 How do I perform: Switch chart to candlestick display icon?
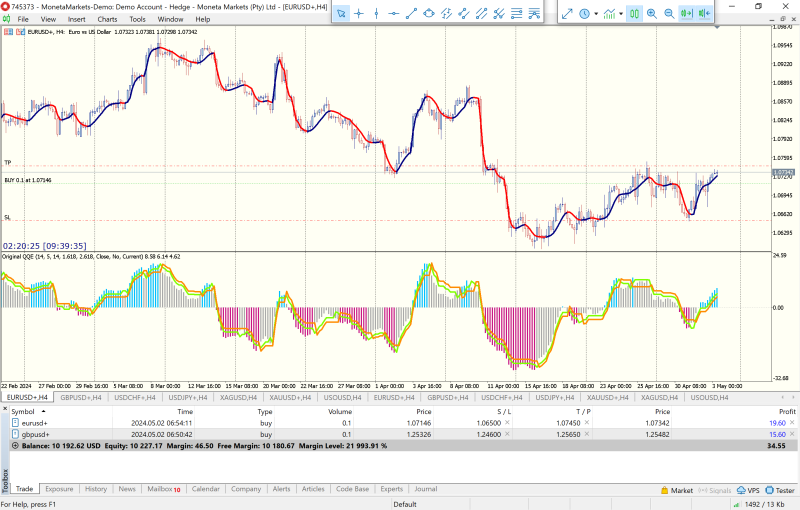coord(635,13)
